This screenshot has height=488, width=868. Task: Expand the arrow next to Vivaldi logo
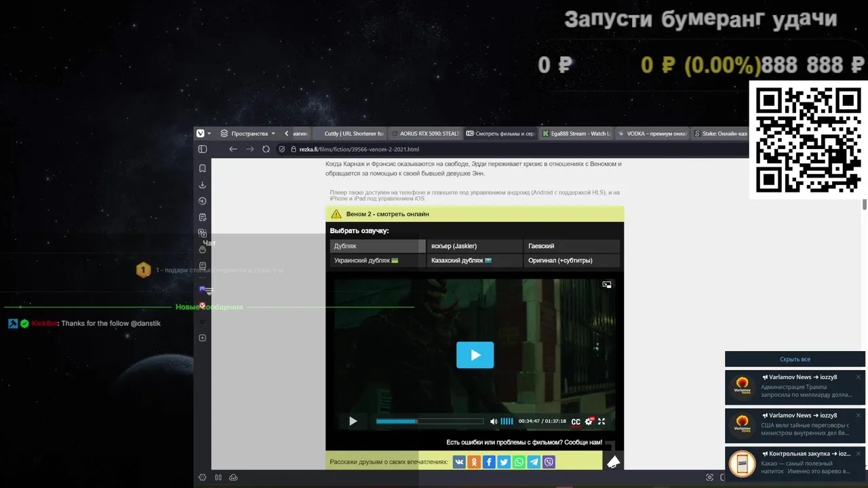[x=209, y=134]
